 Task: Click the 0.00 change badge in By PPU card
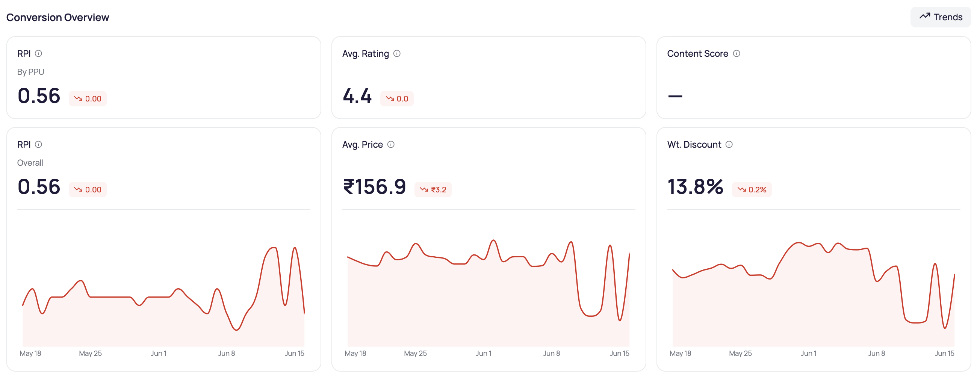pyautogui.click(x=88, y=99)
